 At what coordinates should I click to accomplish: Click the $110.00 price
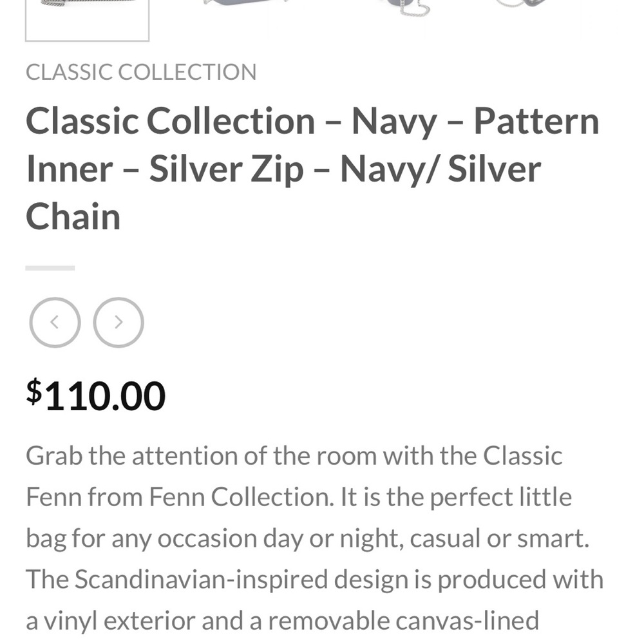(96, 395)
